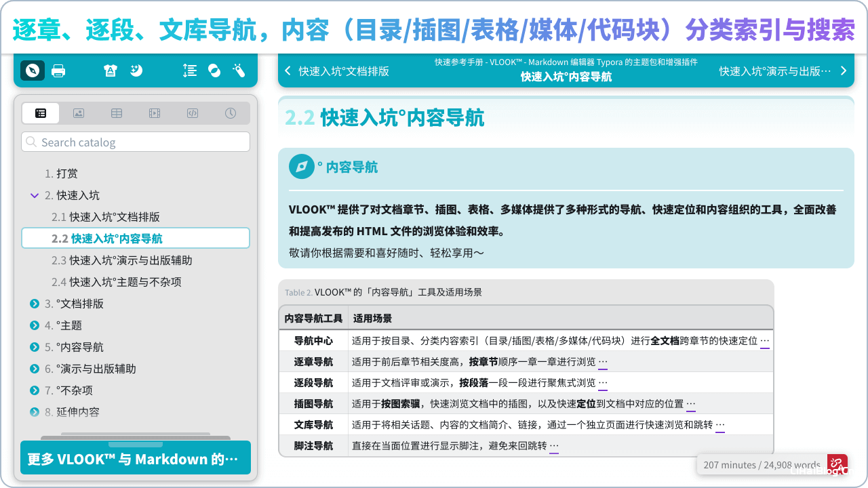Expand chapter 8. 延伸内容 arrow
868x488 pixels.
click(x=35, y=412)
